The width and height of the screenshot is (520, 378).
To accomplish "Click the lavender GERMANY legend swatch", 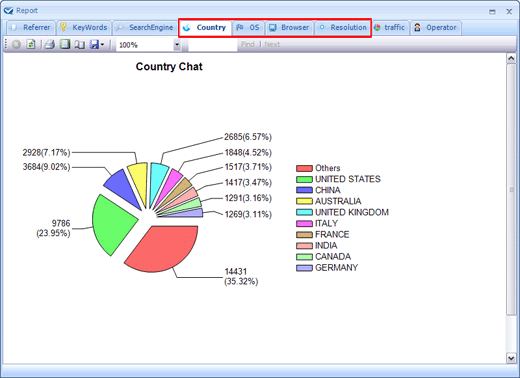I will pyautogui.click(x=304, y=268).
